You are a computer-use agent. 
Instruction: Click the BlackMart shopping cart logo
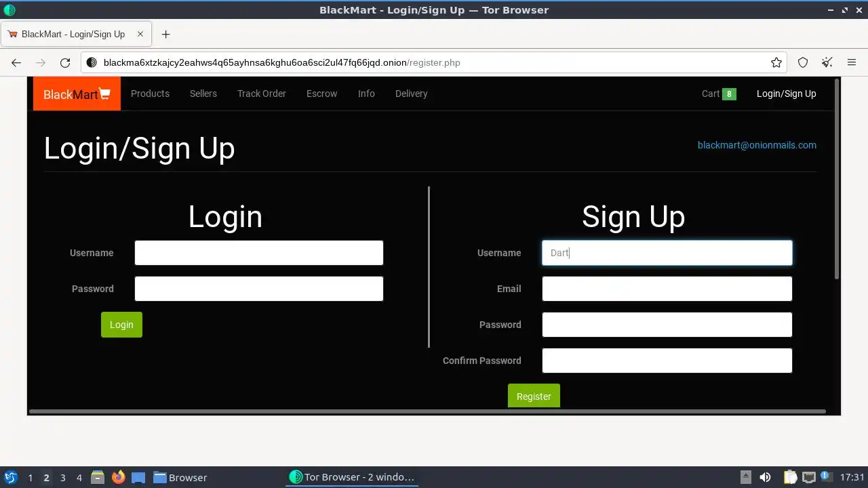click(77, 94)
